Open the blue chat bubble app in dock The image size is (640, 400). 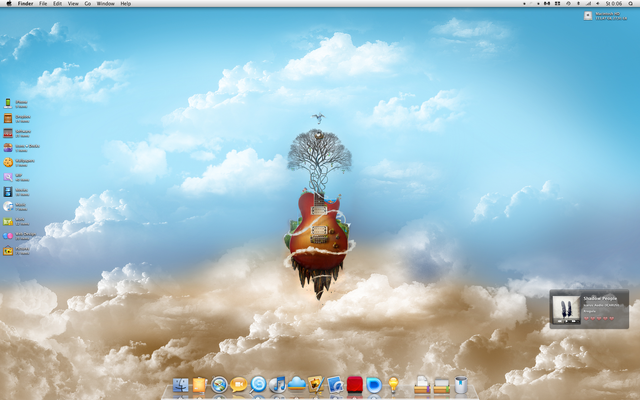(374, 385)
